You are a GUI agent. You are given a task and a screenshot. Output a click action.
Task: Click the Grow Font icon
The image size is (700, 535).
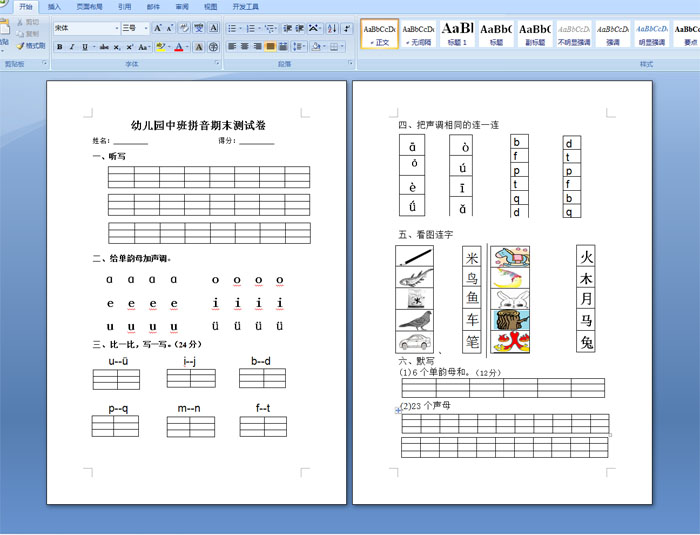pyautogui.click(x=158, y=28)
